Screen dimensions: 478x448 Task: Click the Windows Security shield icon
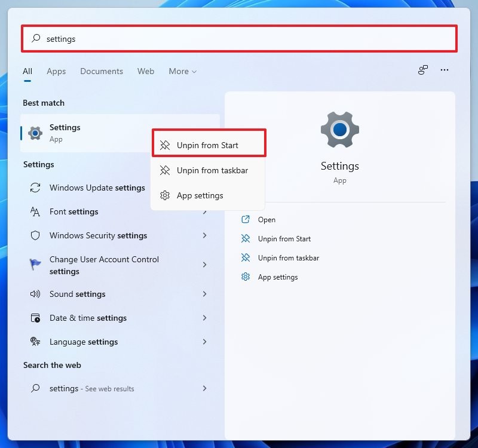[35, 235]
